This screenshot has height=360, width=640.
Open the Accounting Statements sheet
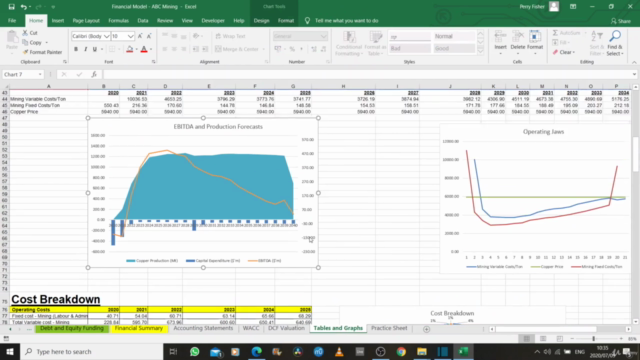click(x=203, y=328)
